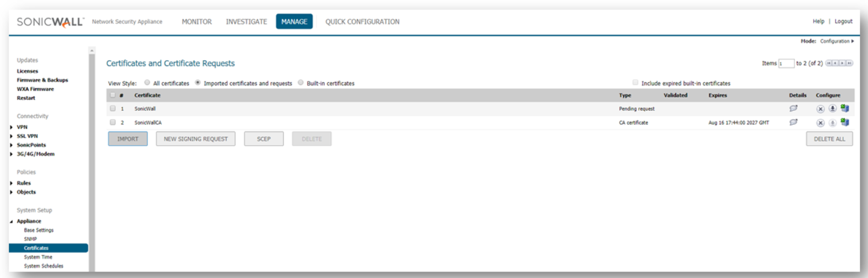Open Base Settings under Appliance

(39, 230)
